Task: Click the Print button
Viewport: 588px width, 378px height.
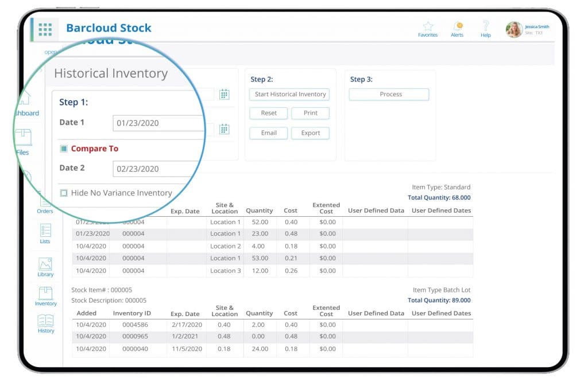Action: click(311, 113)
